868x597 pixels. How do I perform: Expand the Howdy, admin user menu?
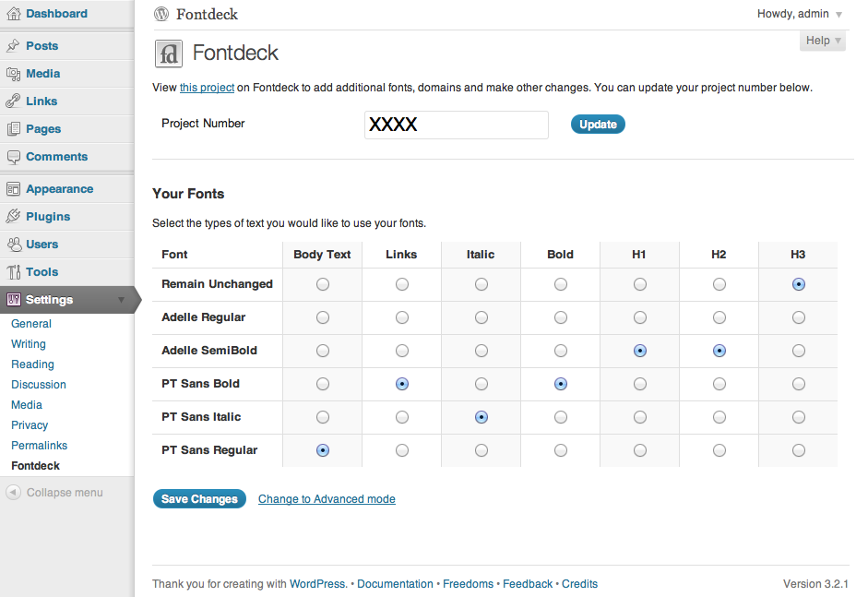pyautogui.click(x=800, y=14)
